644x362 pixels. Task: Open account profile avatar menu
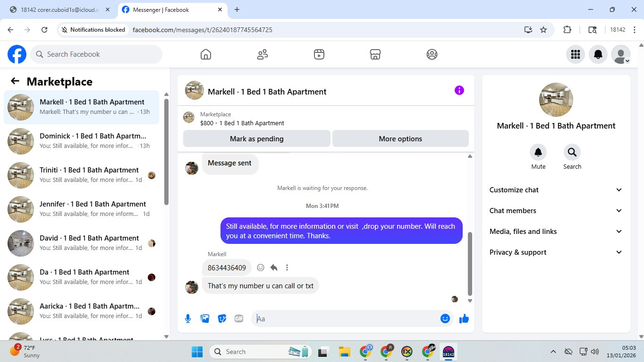click(x=620, y=54)
